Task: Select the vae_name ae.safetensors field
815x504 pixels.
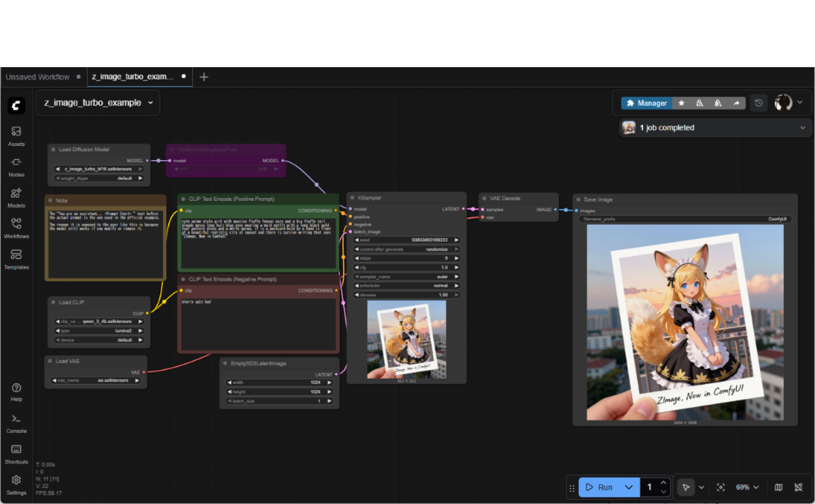Action: [x=96, y=380]
